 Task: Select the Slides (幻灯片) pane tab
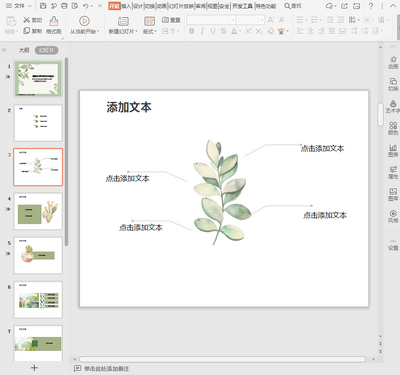pyautogui.click(x=47, y=50)
